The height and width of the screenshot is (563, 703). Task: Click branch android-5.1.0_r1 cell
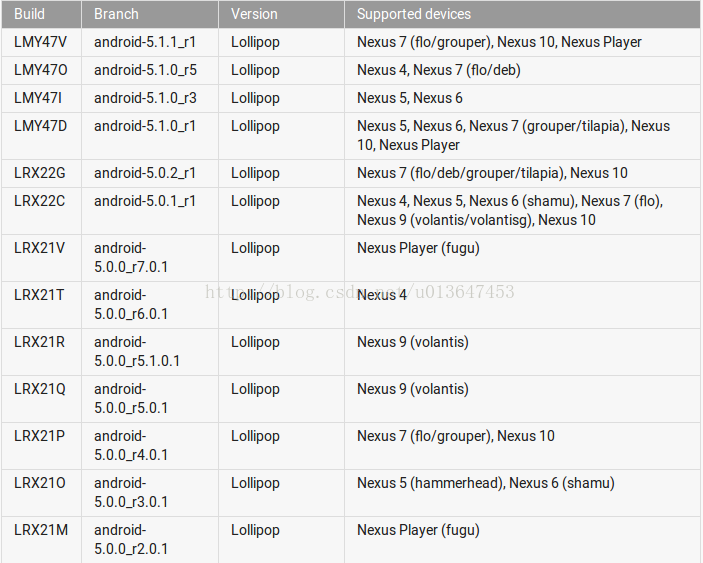click(150, 136)
